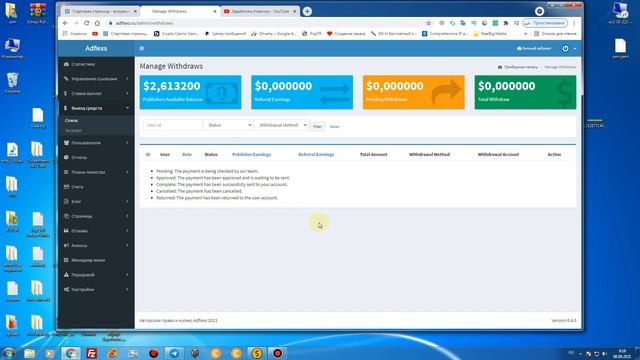Click the Adflexs logo

pos(96,48)
